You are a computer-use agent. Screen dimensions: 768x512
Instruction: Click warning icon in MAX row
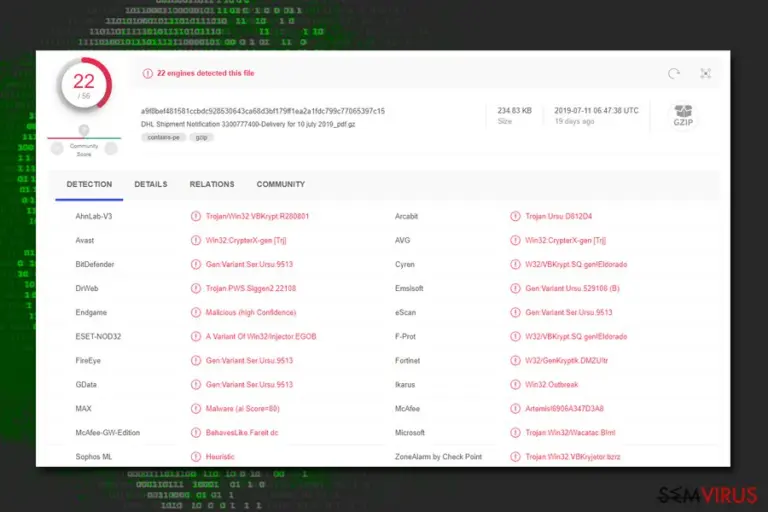click(x=195, y=408)
